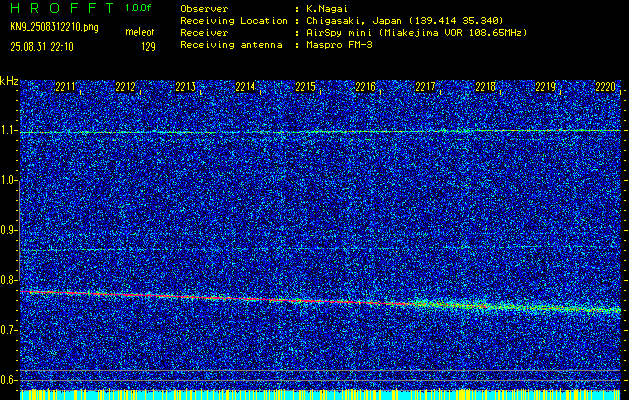Image resolution: width=629 pixels, height=400 pixels.
Task: Click the Observer field label
Action: point(204,8)
